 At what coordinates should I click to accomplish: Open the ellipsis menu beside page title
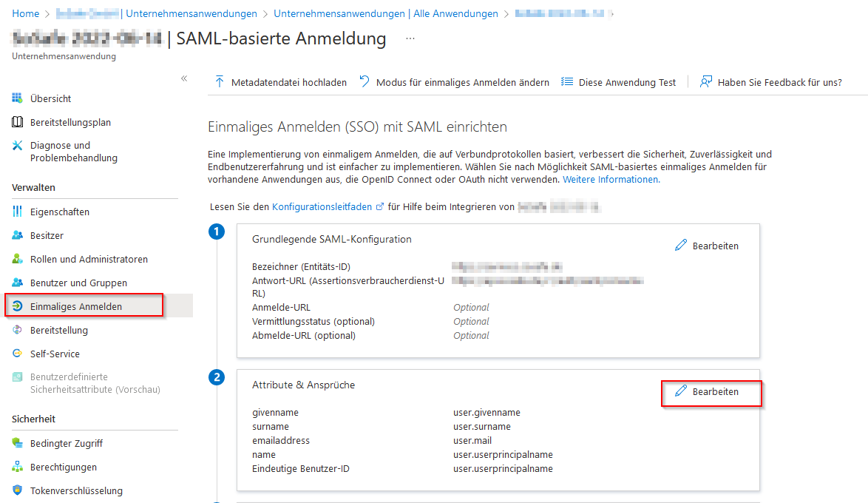(410, 38)
